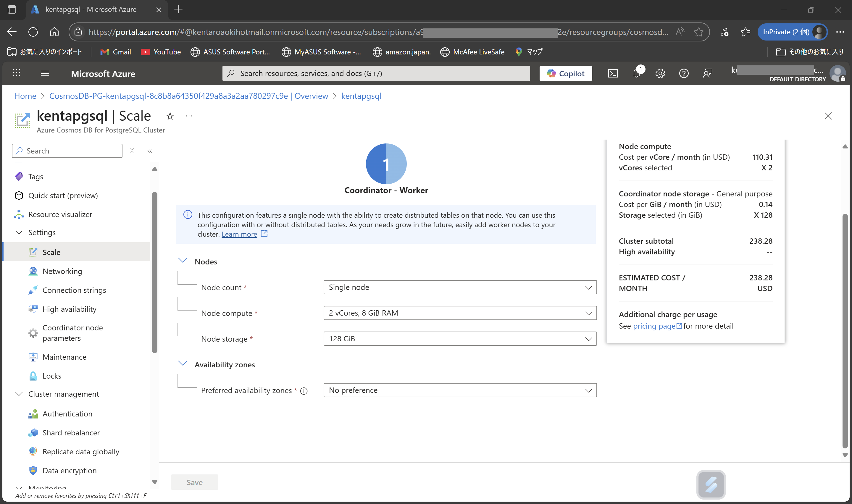Launch the Cloud Shell terminal
852x504 pixels.
pyautogui.click(x=613, y=73)
